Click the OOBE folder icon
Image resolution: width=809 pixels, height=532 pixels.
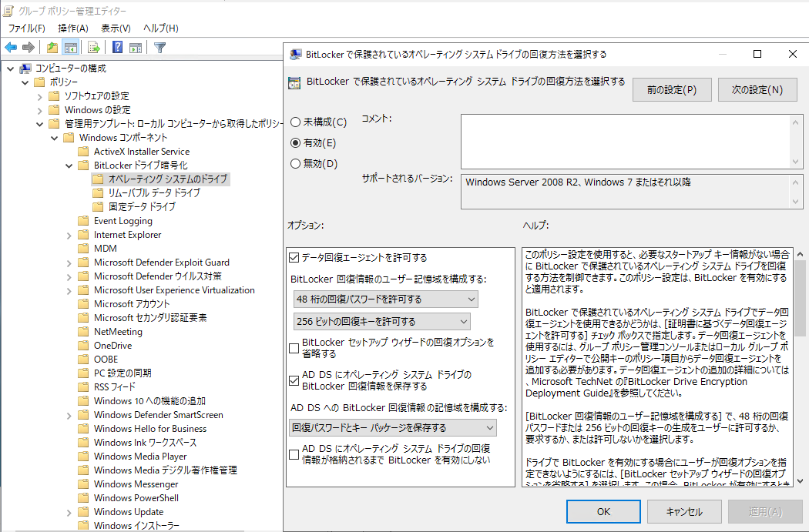[x=83, y=360]
